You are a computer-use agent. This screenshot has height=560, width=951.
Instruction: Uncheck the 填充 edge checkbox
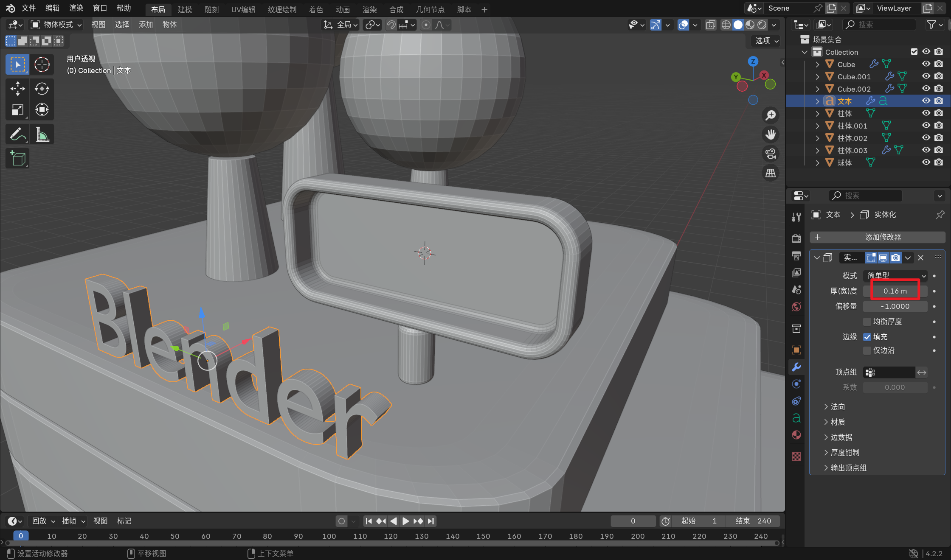tap(867, 337)
